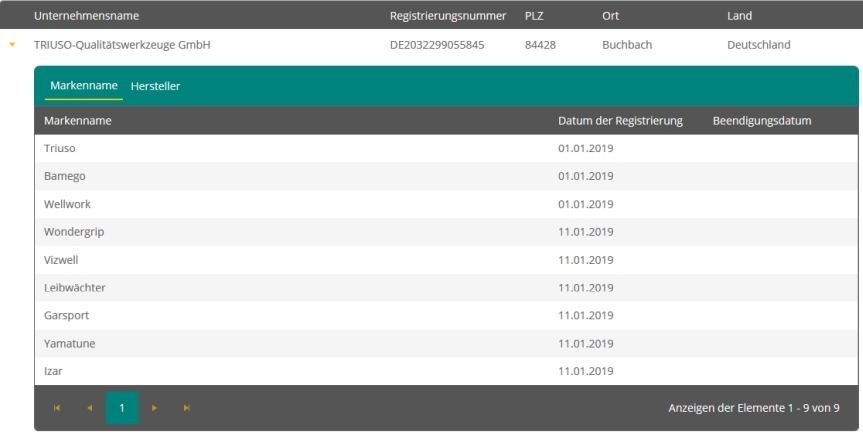Click 'Anzeigen der Elemente 1 - 9 von 9'
This screenshot has height=435, width=863.
pos(754,408)
